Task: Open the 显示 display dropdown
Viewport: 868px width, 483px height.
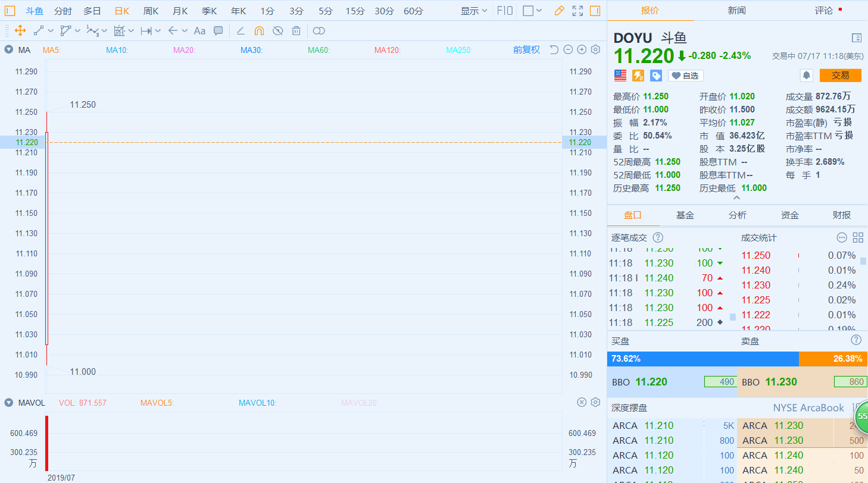Action: (x=474, y=11)
